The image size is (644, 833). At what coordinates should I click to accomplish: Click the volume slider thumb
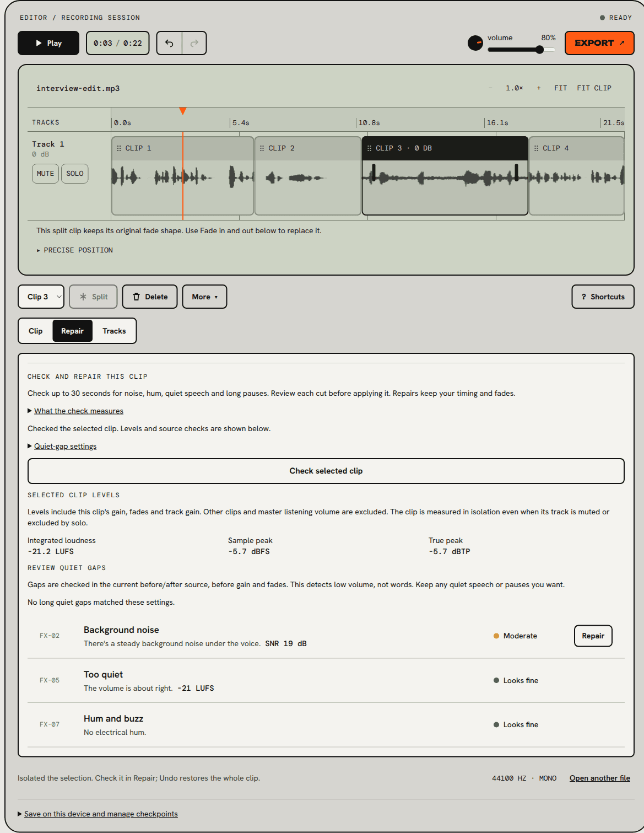click(540, 50)
